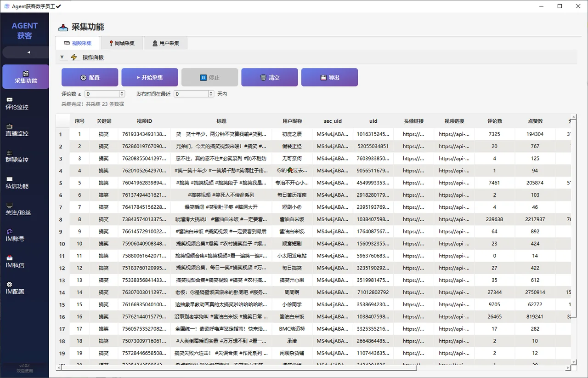Clear data with 清空 button
Image resolution: width=588 pixels, height=378 pixels.
tap(270, 77)
